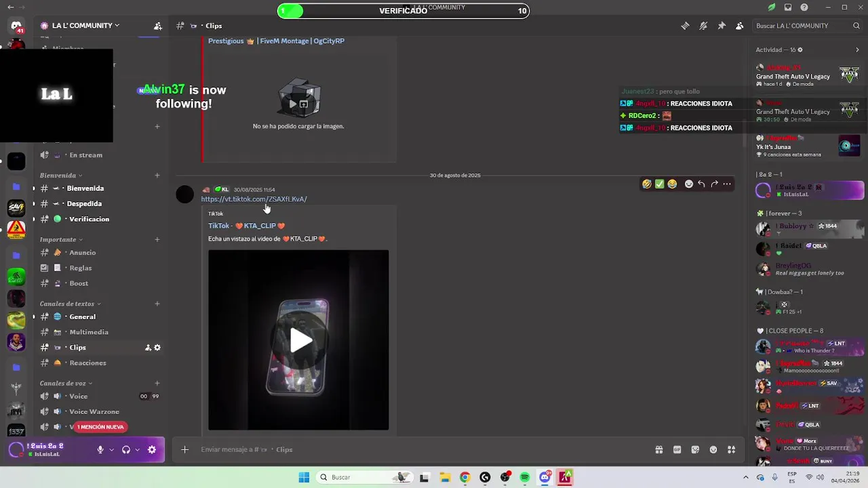The height and width of the screenshot is (488, 868).
Task: React with the tears of joy emoji
Action: 672,184
